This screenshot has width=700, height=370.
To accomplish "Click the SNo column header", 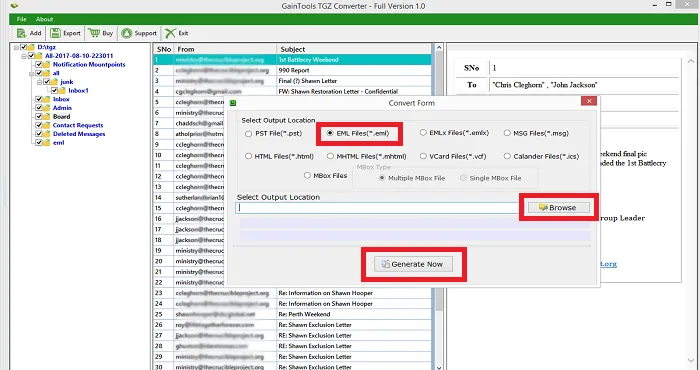I will [x=164, y=49].
